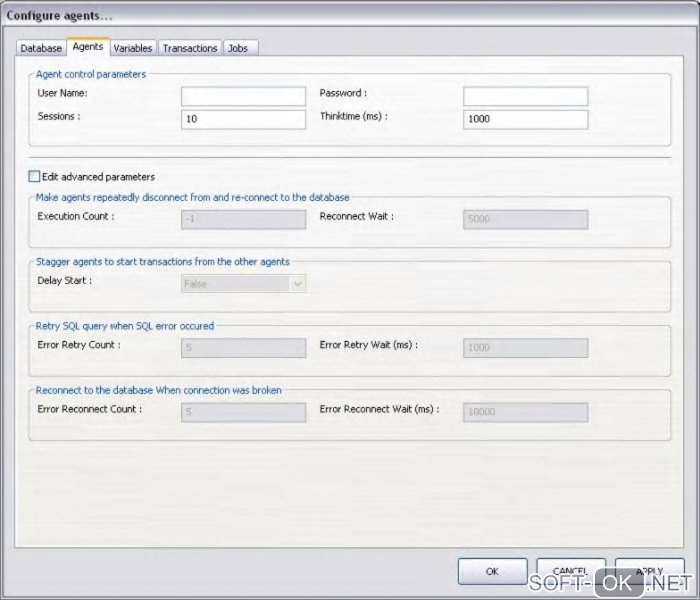
Task: Enable Edit advanced parameters checkbox
Action: click(34, 176)
